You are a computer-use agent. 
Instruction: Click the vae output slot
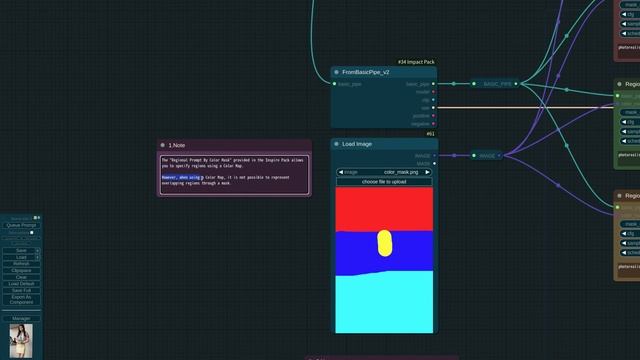click(x=433, y=108)
